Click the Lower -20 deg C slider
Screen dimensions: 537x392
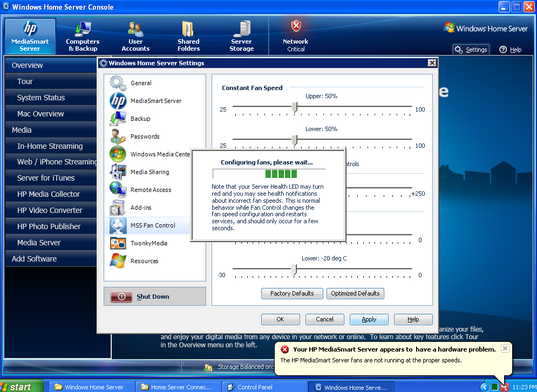point(294,269)
